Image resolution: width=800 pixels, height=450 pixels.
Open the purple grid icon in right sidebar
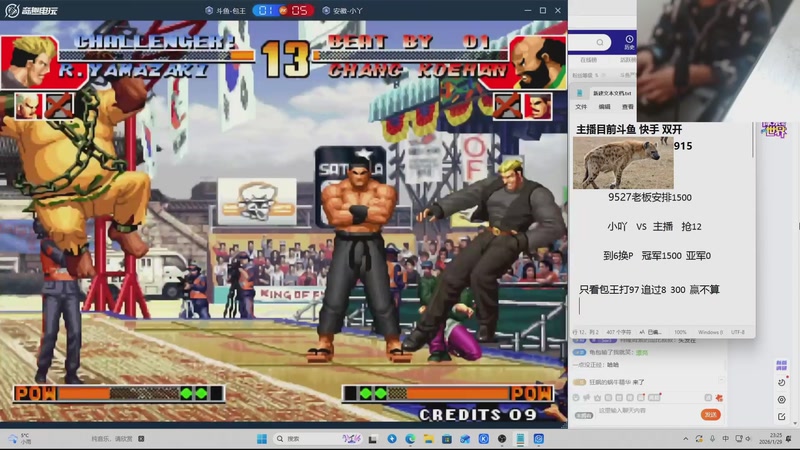click(x=781, y=365)
